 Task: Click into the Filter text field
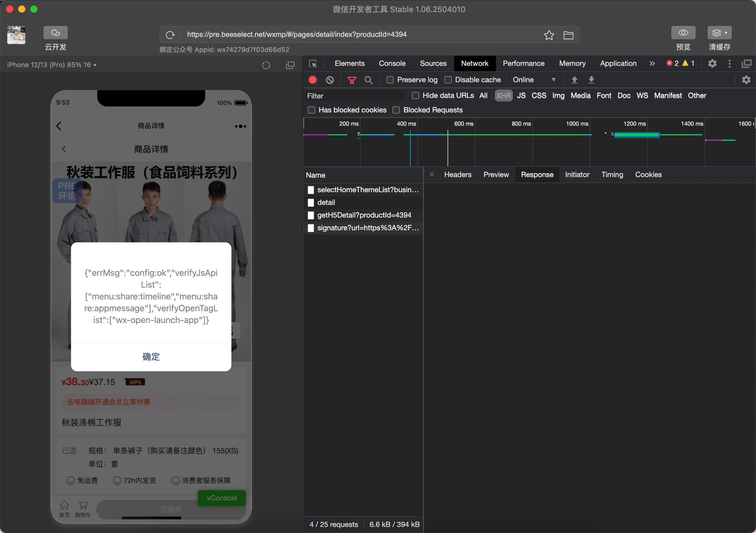354,96
